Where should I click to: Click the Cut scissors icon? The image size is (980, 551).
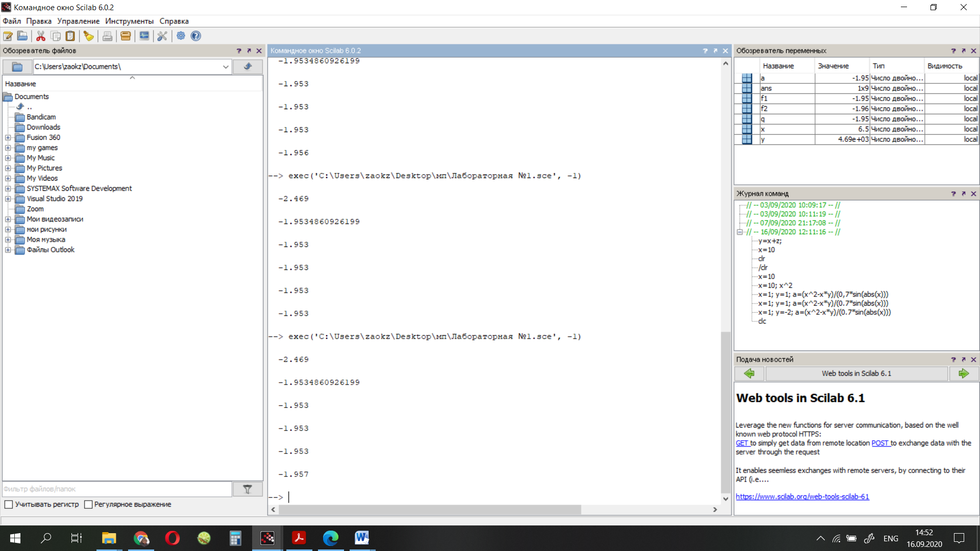coord(41,36)
